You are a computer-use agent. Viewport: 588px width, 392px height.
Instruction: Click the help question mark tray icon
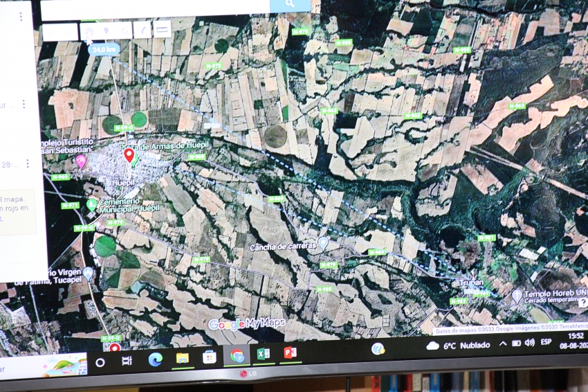[x=377, y=349]
